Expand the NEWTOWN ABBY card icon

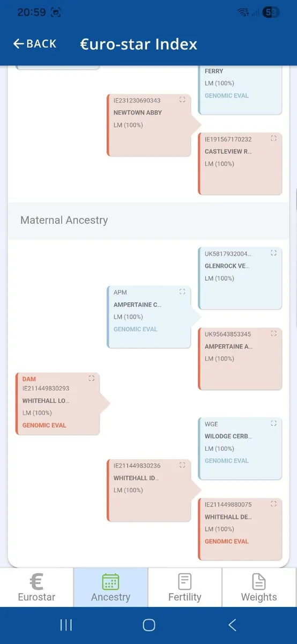[x=182, y=100]
